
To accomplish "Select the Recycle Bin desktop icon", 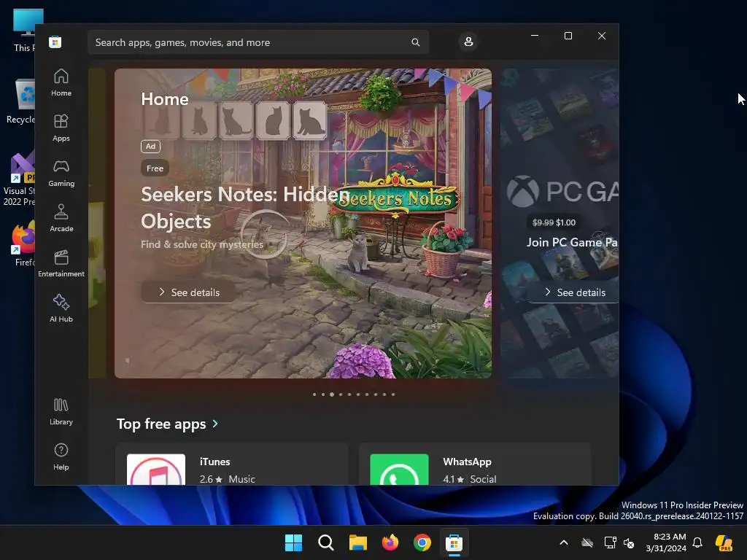I will [x=20, y=101].
